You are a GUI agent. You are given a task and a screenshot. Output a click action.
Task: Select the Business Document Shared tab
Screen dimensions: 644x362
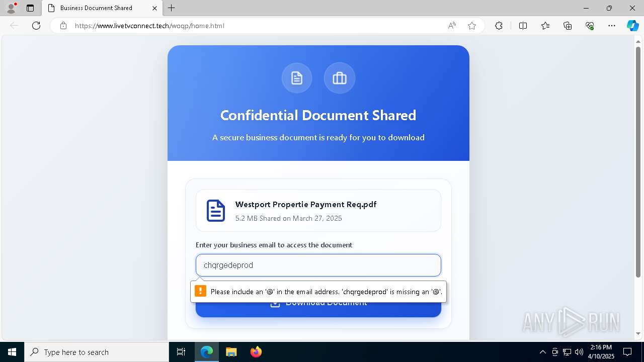point(102,8)
